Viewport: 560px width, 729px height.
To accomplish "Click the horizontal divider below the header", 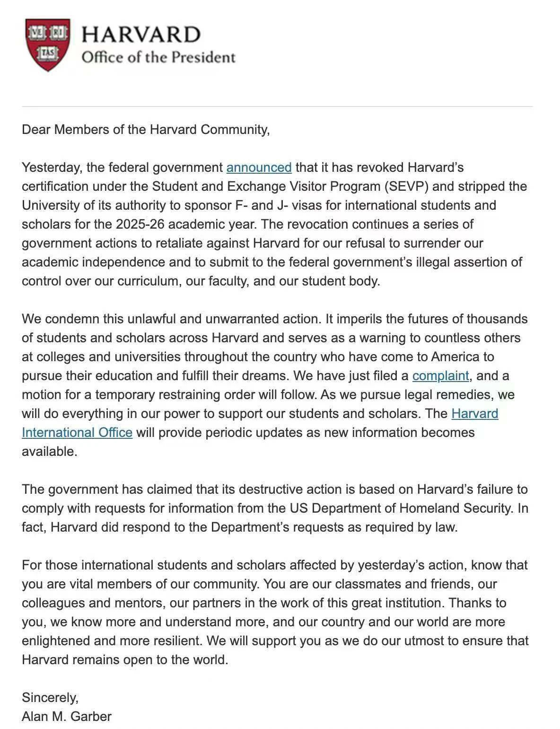I will (x=277, y=107).
